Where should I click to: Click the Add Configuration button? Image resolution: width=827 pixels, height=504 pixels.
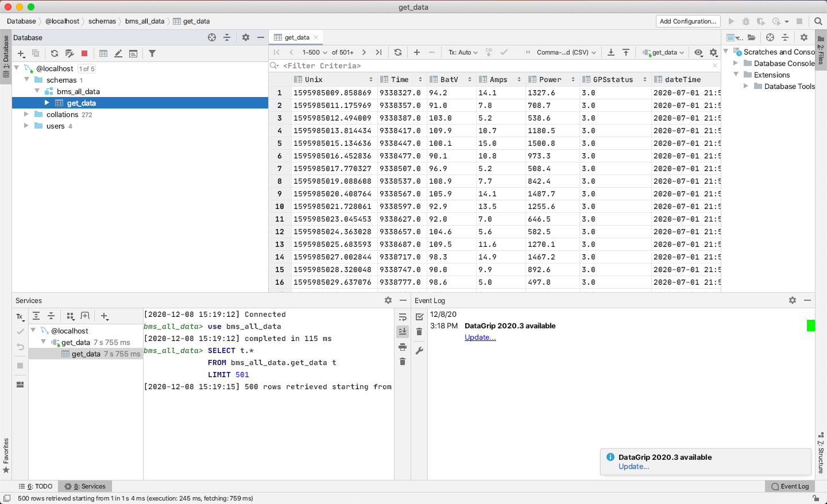tap(688, 21)
